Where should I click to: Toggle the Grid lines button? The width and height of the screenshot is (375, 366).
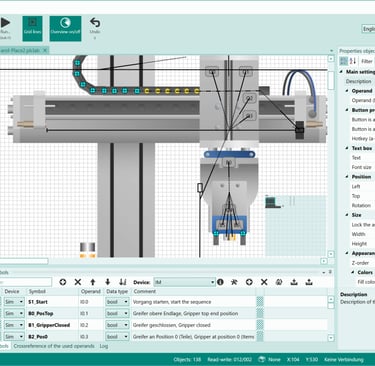pos(32,28)
